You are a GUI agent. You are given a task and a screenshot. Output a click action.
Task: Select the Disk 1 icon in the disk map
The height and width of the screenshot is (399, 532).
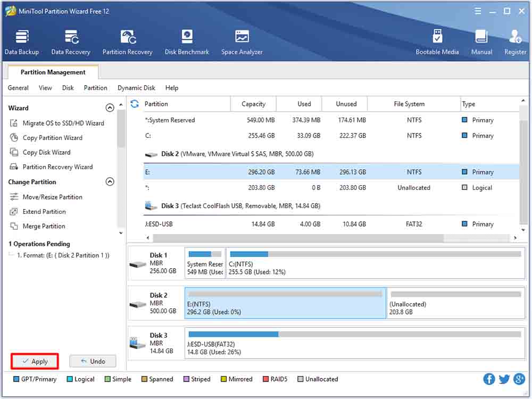(138, 264)
